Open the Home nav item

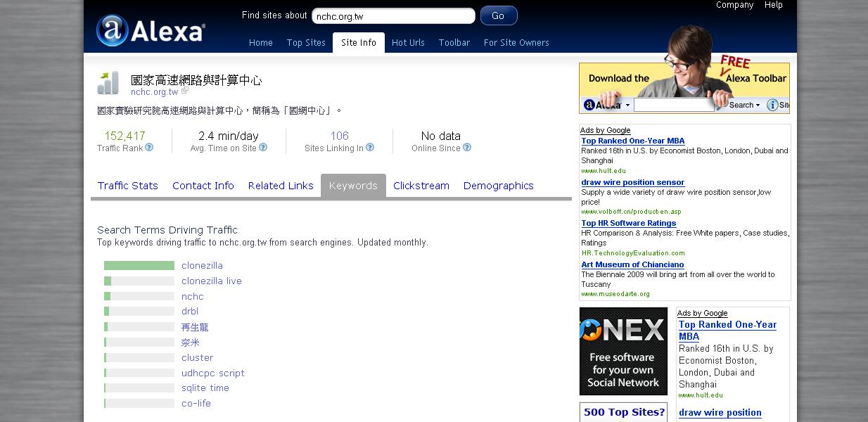pos(260,43)
